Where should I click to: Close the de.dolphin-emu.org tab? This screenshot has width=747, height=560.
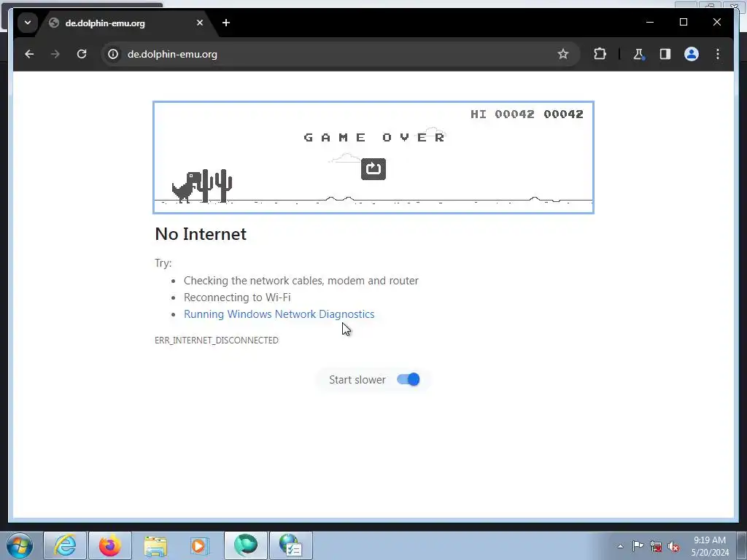pyautogui.click(x=200, y=23)
